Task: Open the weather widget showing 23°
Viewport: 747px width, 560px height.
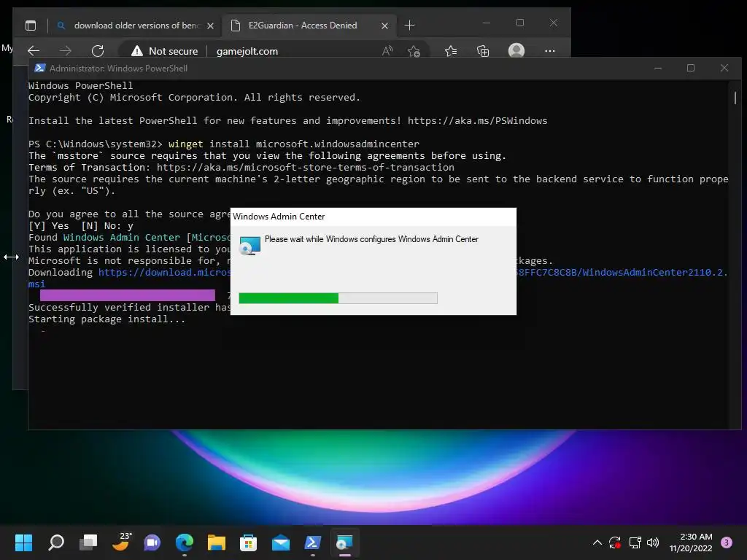Action: 121,542
